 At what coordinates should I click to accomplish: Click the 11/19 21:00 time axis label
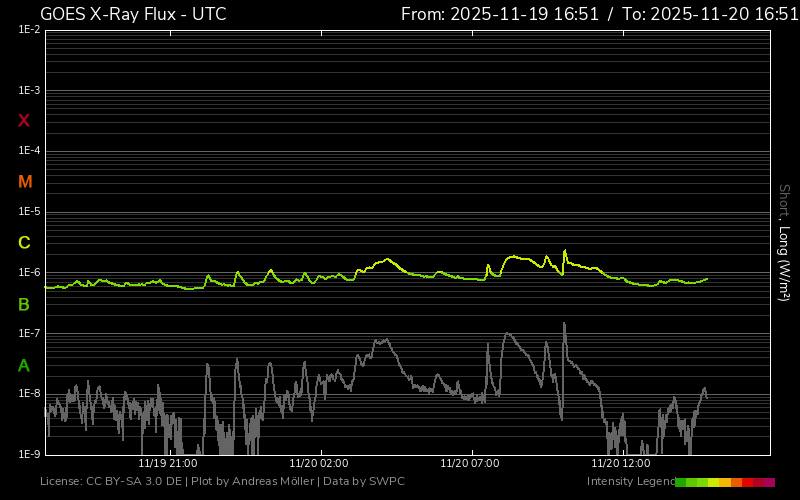tap(167, 463)
